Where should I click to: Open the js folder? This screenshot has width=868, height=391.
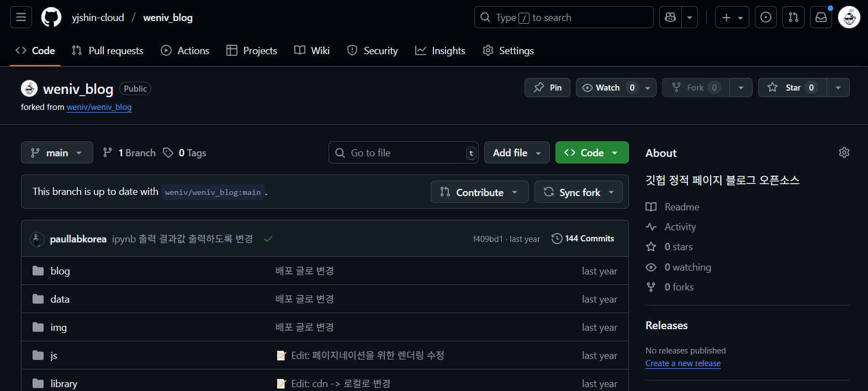tap(54, 355)
